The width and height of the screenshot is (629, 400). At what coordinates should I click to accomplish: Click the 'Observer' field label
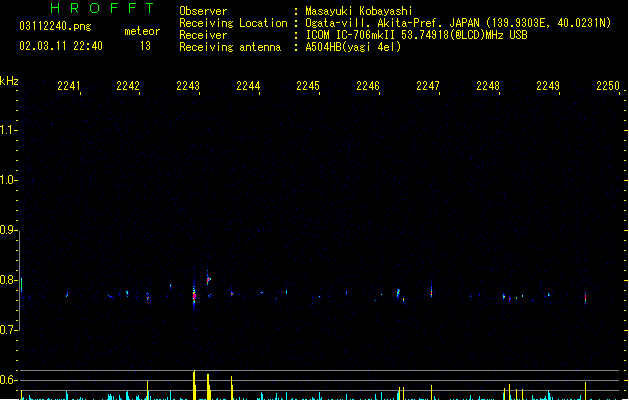pos(203,11)
